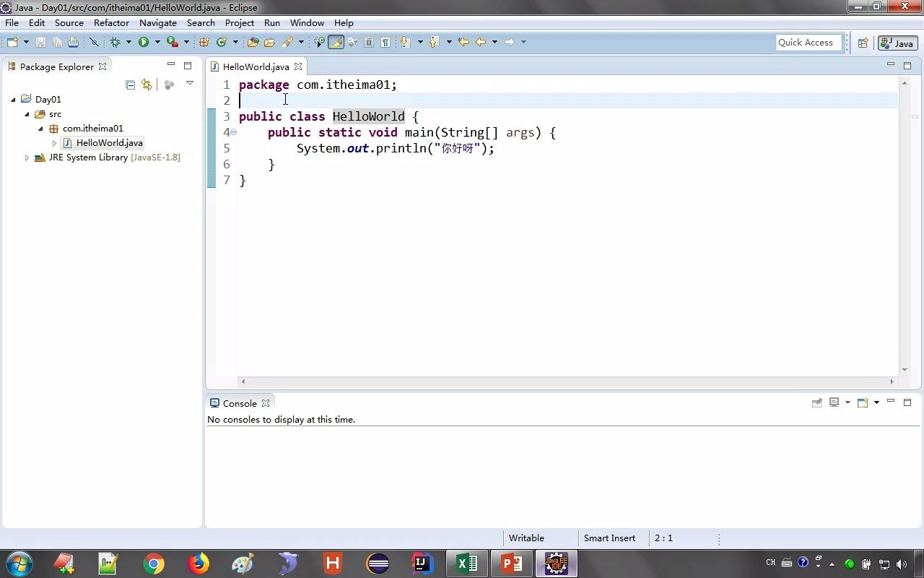Open the Run button dropdown arrow
This screenshot has height=578, width=924.
coord(157,43)
